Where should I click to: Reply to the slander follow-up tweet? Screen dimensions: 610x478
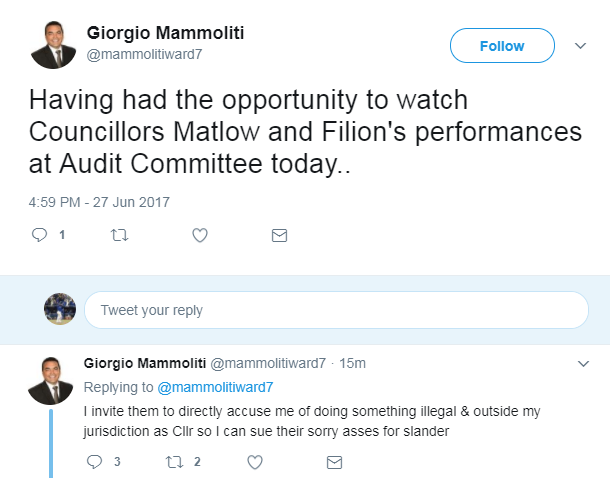click(95, 462)
